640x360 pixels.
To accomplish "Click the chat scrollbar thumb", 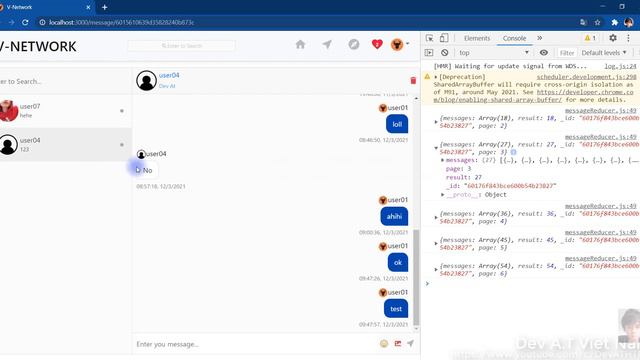I will pos(416,277).
